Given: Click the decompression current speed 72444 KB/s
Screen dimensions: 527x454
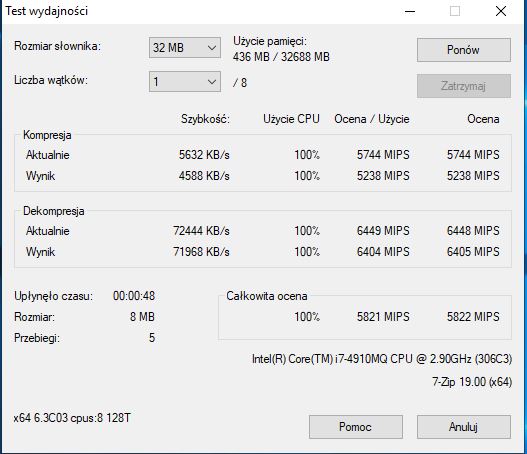Looking at the screenshot, I should [201, 231].
